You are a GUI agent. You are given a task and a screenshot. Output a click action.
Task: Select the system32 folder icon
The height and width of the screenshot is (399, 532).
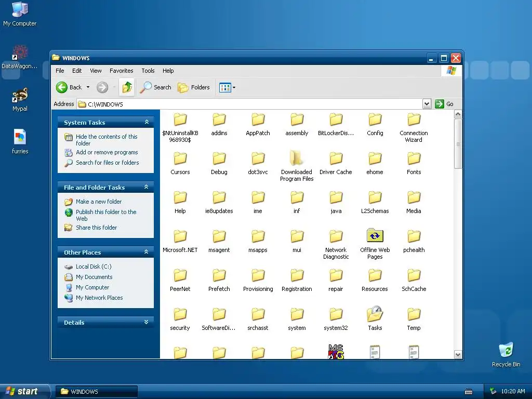(x=336, y=314)
